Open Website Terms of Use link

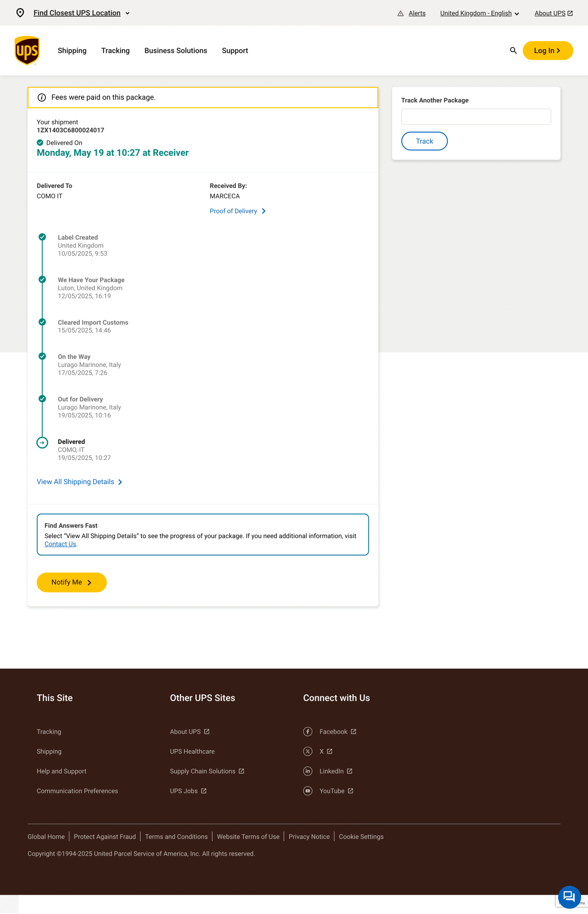pyautogui.click(x=248, y=837)
